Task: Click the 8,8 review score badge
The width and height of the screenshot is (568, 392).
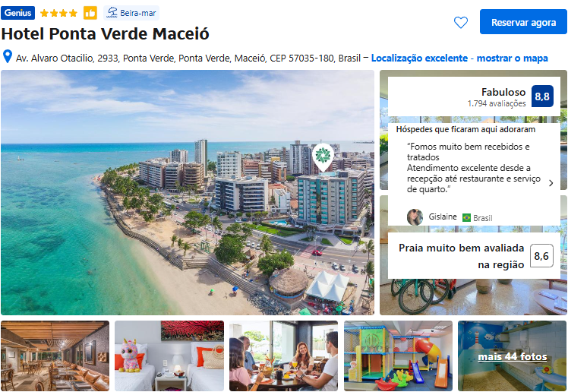Action: [x=542, y=96]
